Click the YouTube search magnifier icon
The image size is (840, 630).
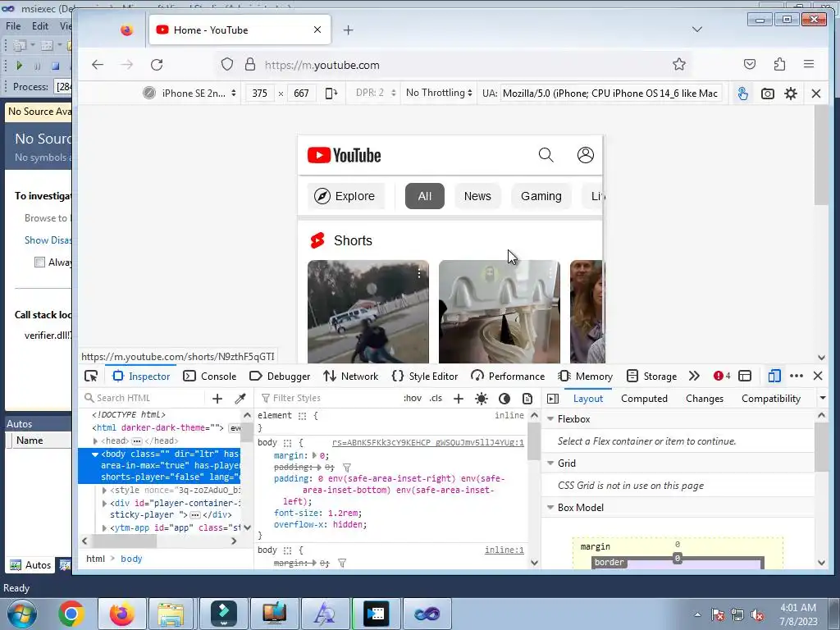tap(546, 155)
